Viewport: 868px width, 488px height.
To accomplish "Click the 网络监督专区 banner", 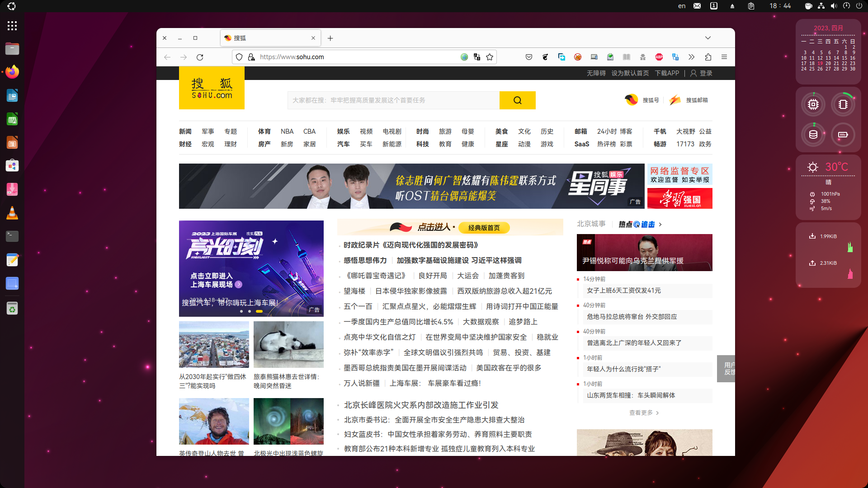I will [680, 174].
